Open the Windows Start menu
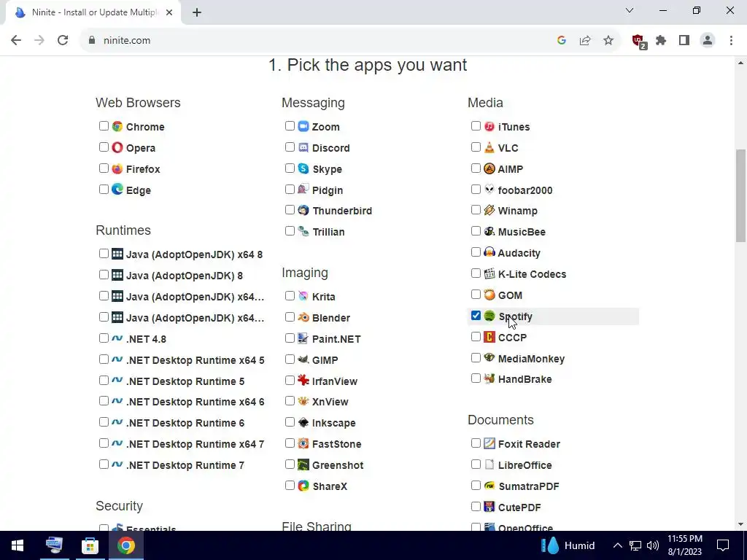The width and height of the screenshot is (747, 560). click(x=18, y=545)
